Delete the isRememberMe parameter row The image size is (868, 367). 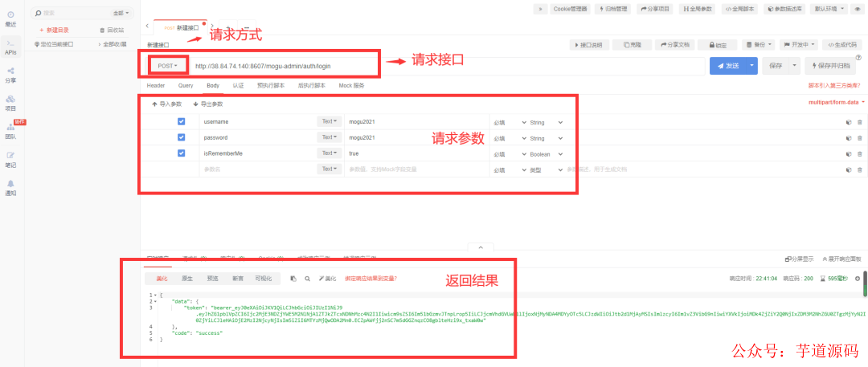(859, 153)
